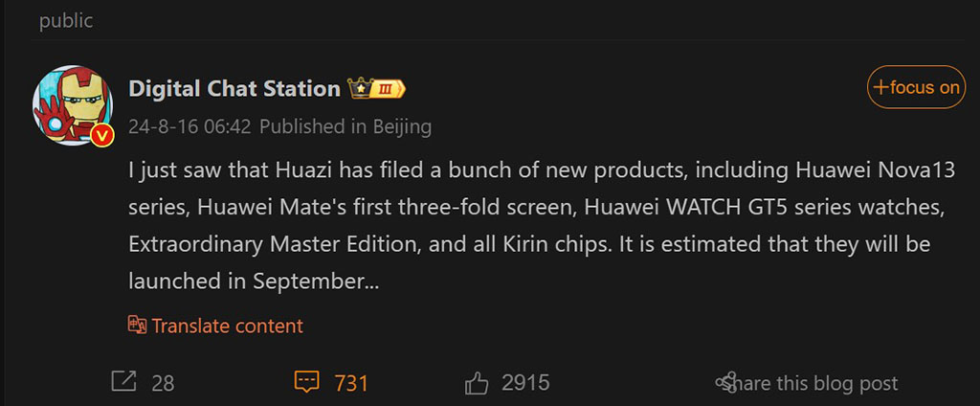Viewport: 980px width, 406px height.
Task: Click the public label at top
Action: [x=66, y=21]
